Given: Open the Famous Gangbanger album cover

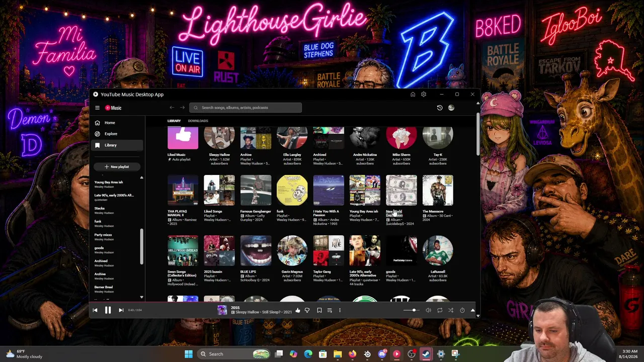Looking at the screenshot, I should tap(256, 190).
